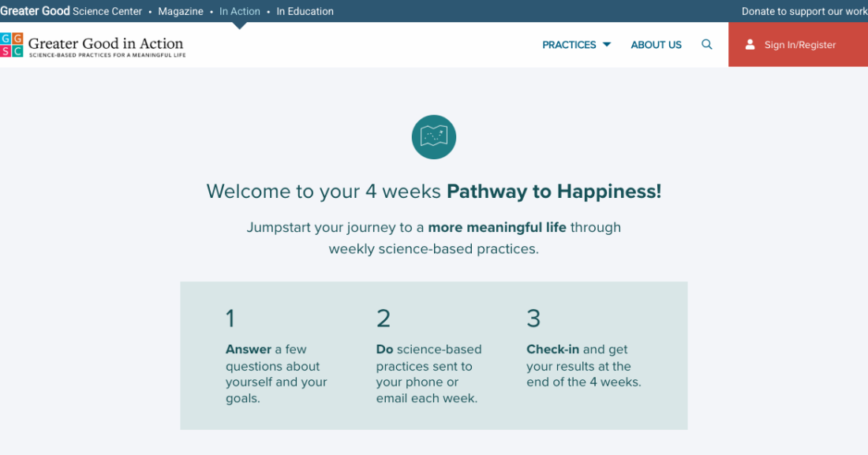Click the Pathway to Happiness welcome heading

coord(433,191)
